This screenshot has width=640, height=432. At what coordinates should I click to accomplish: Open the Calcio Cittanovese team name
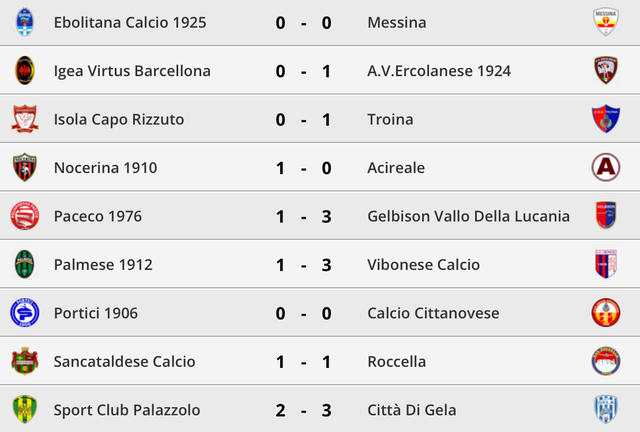[433, 313]
